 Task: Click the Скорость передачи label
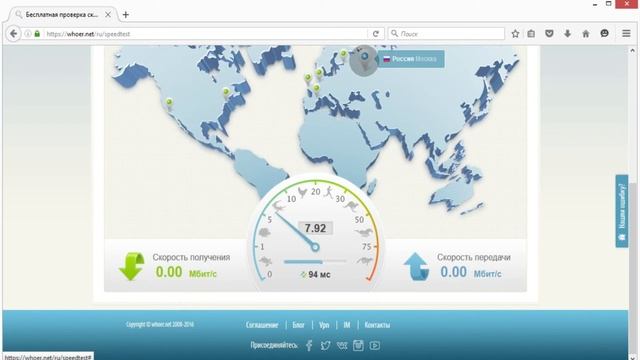point(473,257)
